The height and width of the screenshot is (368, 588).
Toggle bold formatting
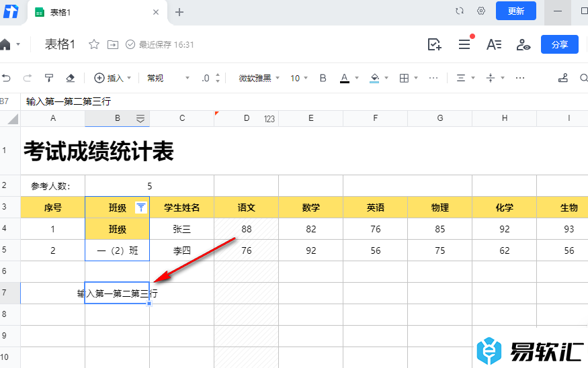click(323, 78)
